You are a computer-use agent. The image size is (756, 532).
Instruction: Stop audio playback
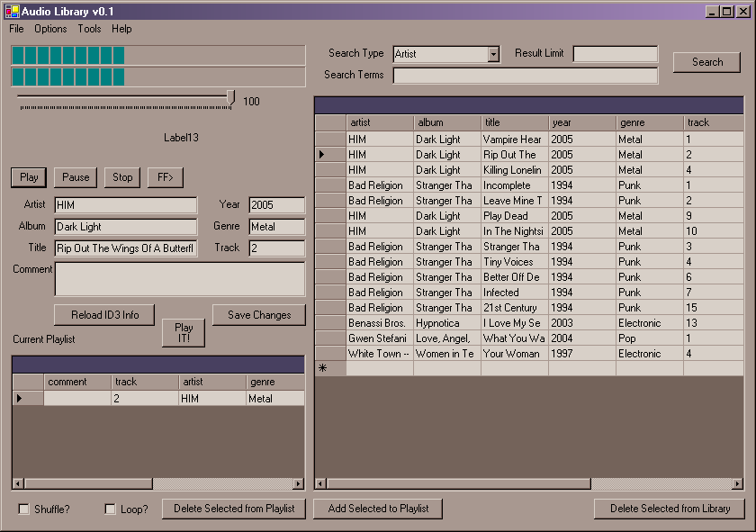point(122,177)
